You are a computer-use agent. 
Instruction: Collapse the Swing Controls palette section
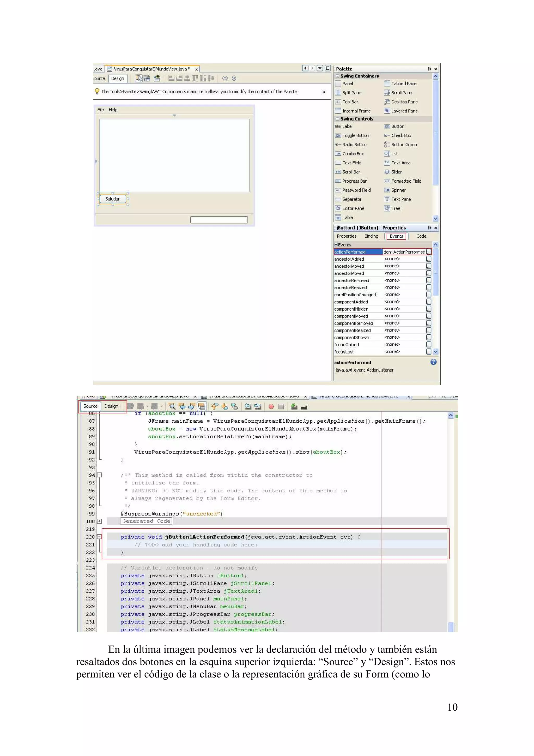(x=337, y=119)
